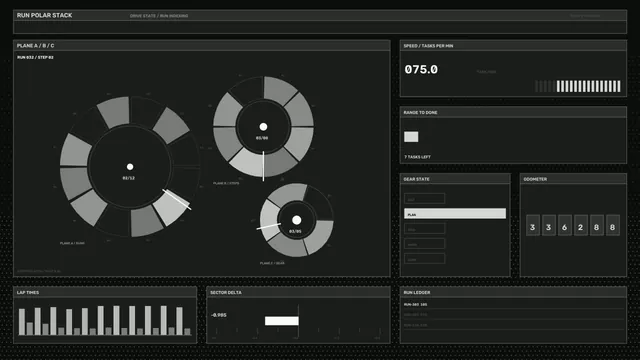
Task: Select the RANGE TO DONE header
Action: tap(513, 112)
